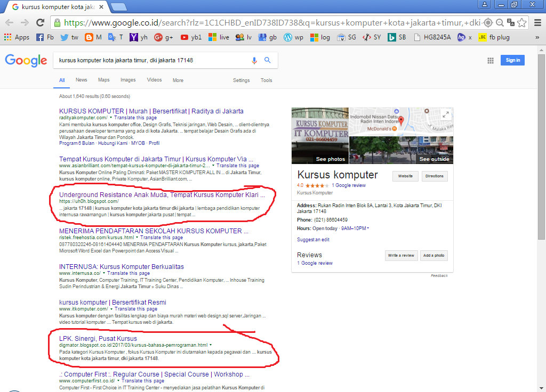Viewport: 546px width, 392px height.
Task: Go back with the browser back arrow
Action: [10, 23]
